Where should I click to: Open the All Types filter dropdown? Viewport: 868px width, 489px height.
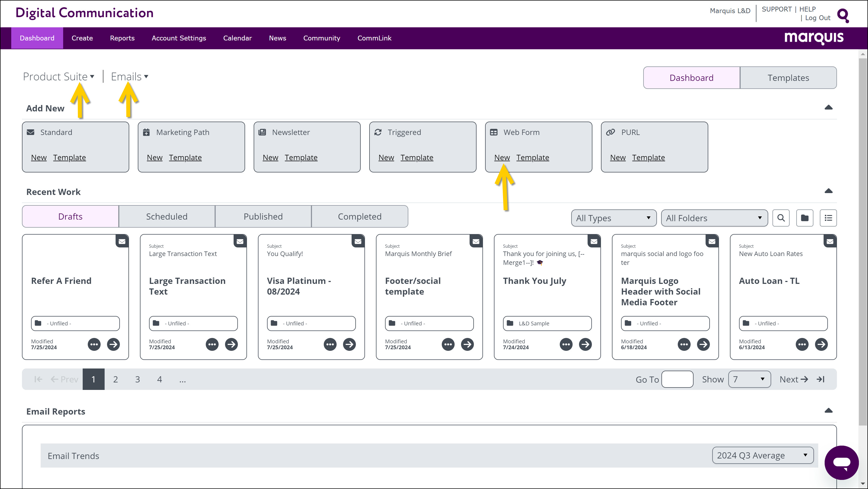[614, 218]
